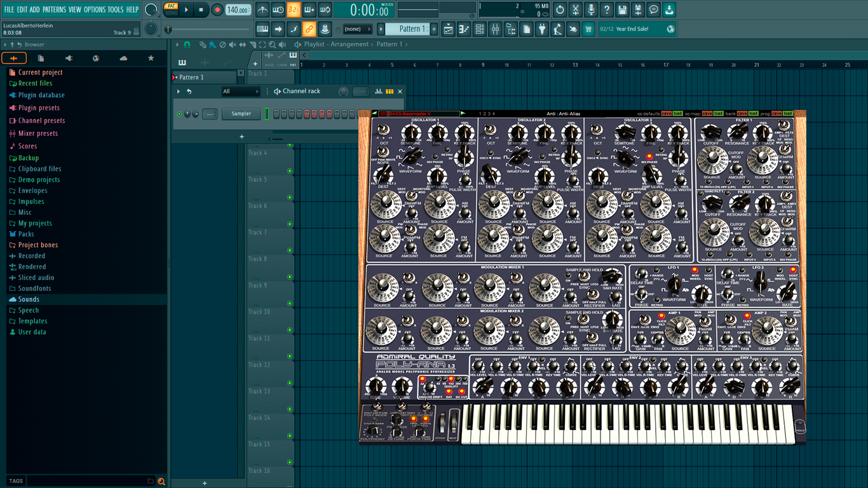Select the zoom magnifier tool in playlist

click(272, 44)
